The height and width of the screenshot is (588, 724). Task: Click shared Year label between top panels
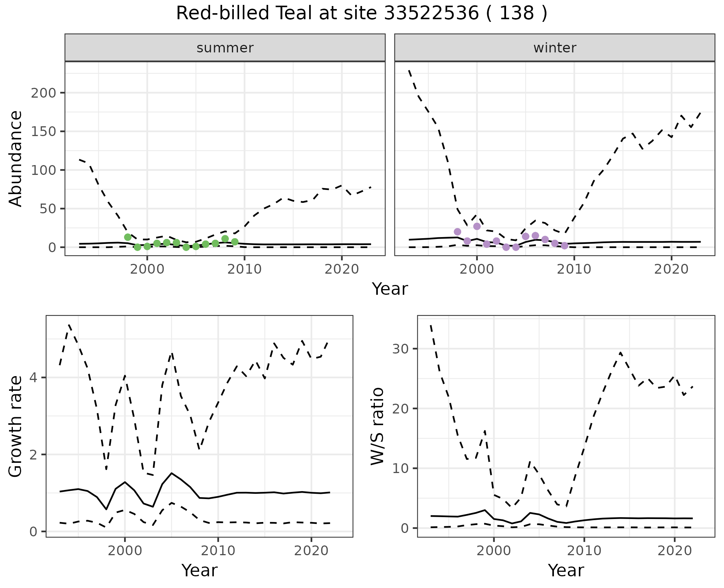[x=390, y=289]
